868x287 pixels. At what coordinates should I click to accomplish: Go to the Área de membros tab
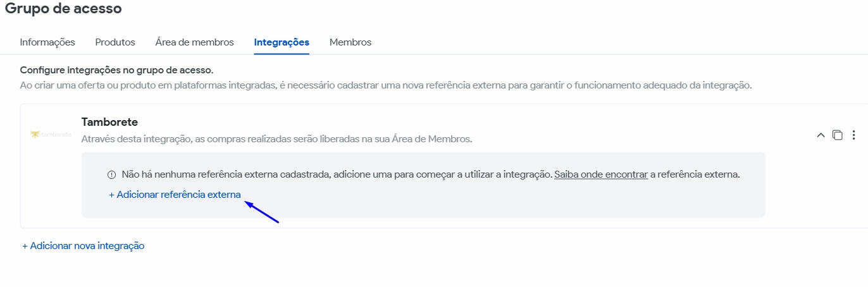tap(194, 42)
